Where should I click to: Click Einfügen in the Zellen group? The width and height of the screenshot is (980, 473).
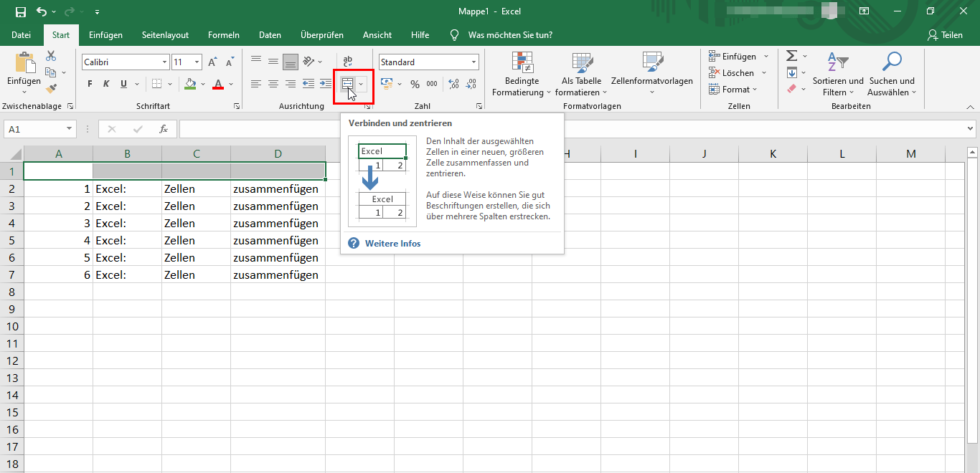point(738,56)
